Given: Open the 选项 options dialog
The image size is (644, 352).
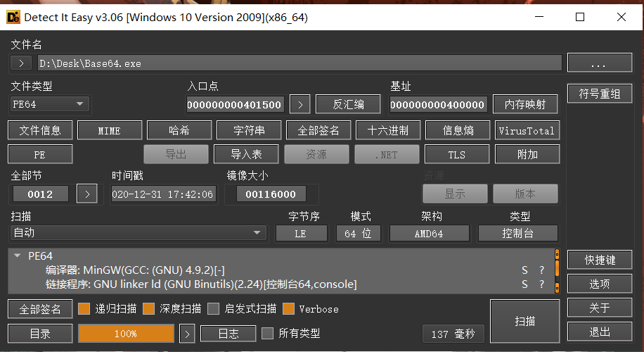Looking at the screenshot, I should click(599, 284).
